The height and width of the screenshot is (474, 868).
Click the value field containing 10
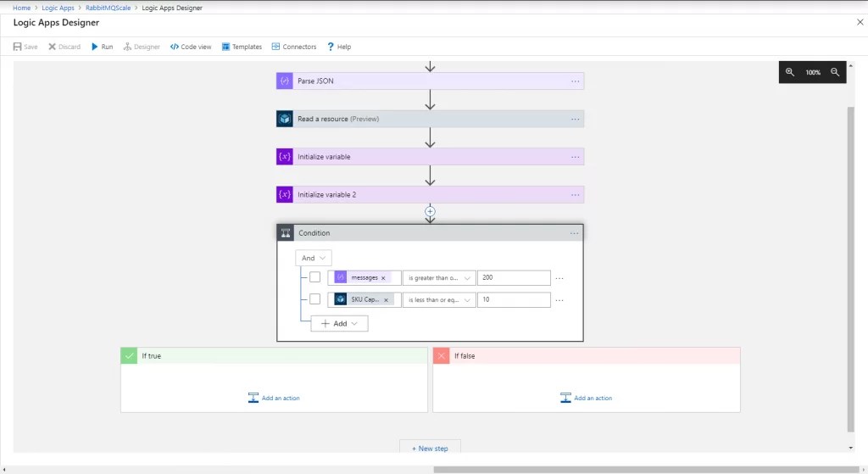[x=514, y=299]
